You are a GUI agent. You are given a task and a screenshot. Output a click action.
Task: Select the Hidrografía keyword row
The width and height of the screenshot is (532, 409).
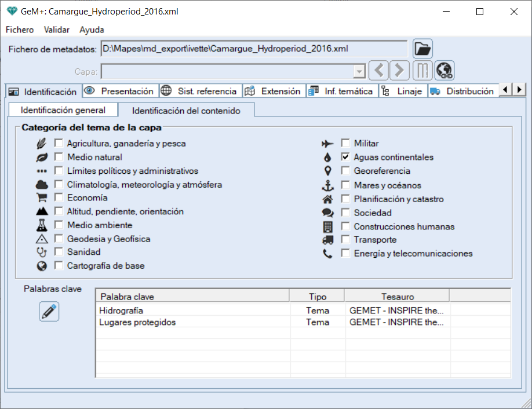(191, 311)
